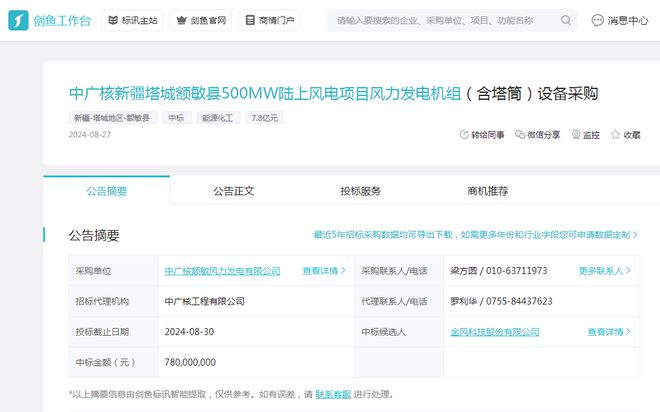Select contact text 梁方圆 / 010-63711973
The image size is (660, 412).
498,271
